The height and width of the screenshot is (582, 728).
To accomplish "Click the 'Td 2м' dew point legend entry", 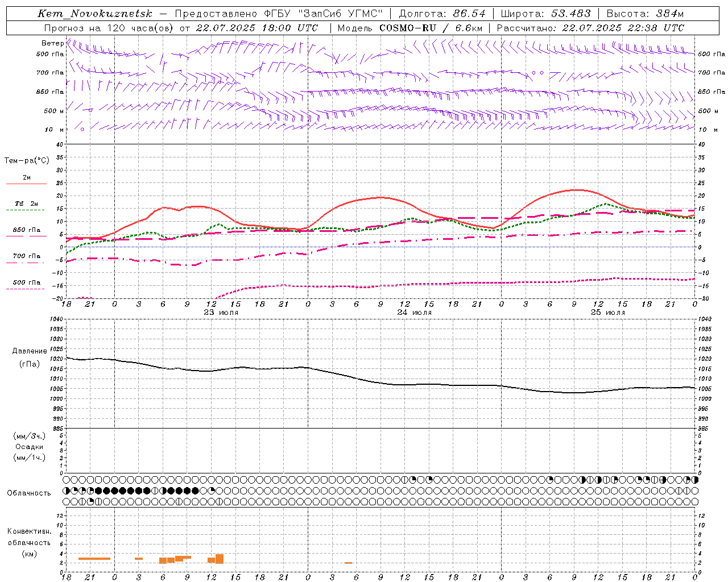I will (x=27, y=203).
